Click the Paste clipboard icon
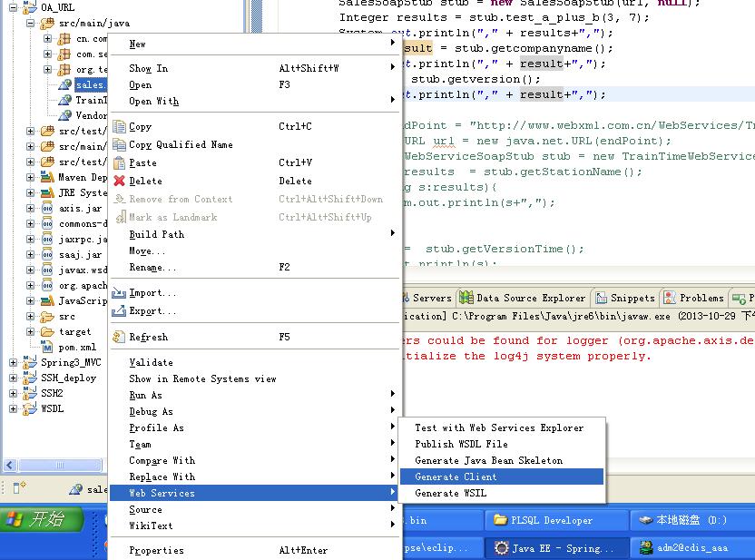Image resolution: width=755 pixels, height=560 pixels. click(x=119, y=162)
